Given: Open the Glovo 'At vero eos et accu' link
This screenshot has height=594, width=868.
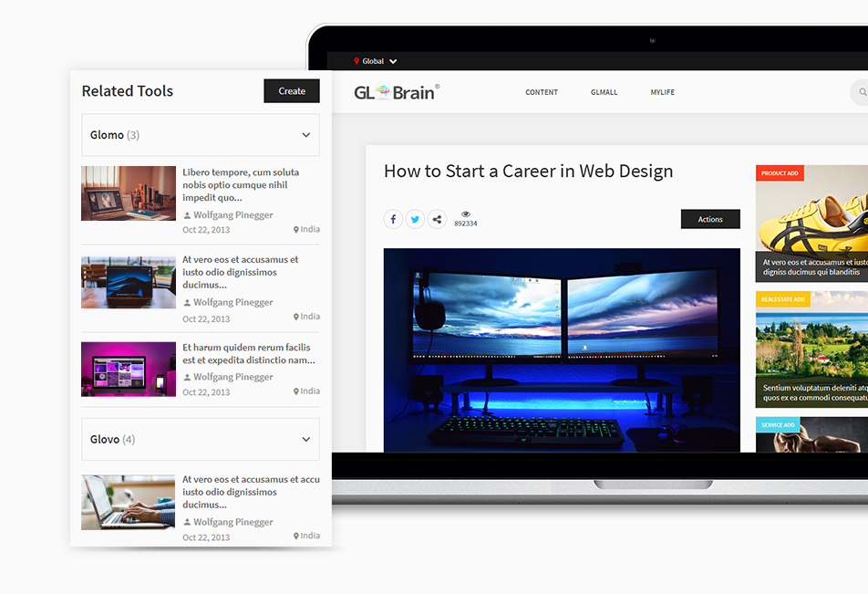Looking at the screenshot, I should [251, 492].
